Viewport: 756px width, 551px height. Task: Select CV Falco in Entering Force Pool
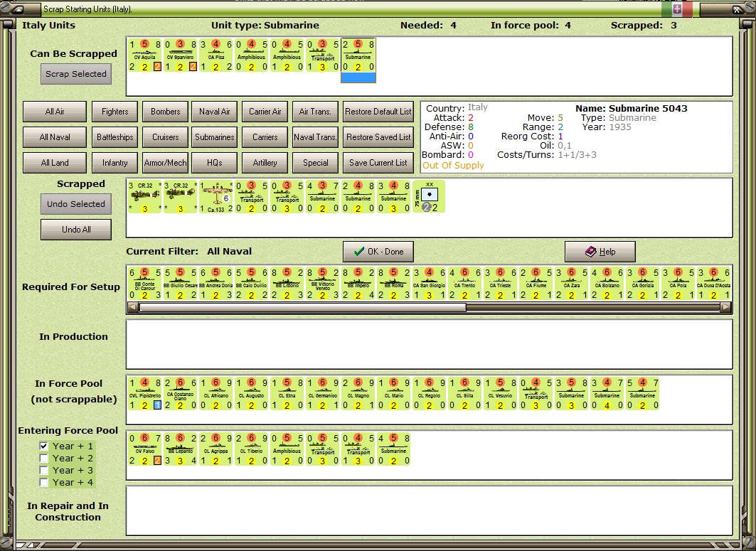(144, 449)
